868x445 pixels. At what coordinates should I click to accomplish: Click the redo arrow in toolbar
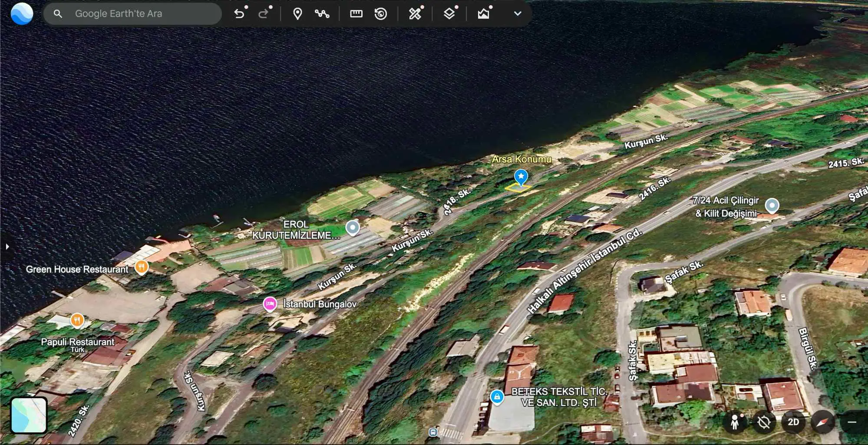point(263,14)
